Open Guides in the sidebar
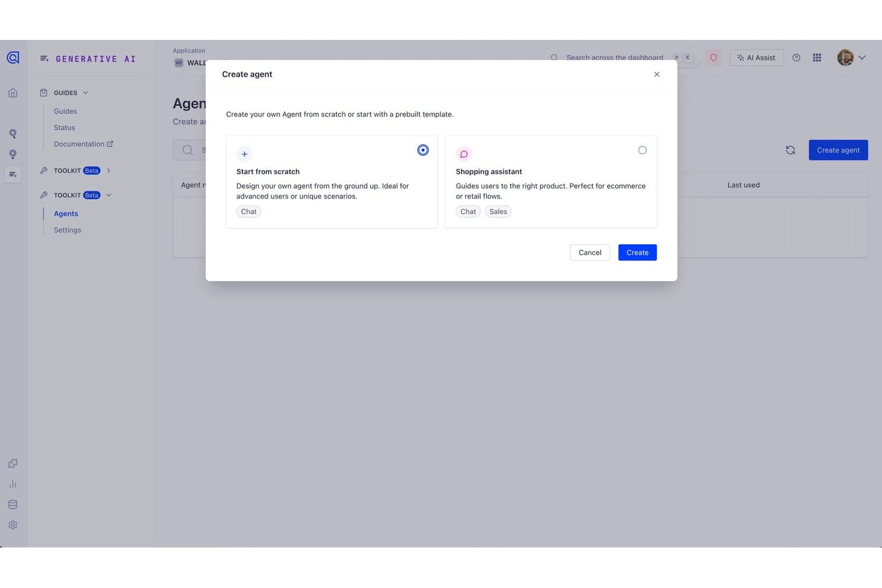Image resolution: width=882 pixels, height=588 pixels. [65, 111]
